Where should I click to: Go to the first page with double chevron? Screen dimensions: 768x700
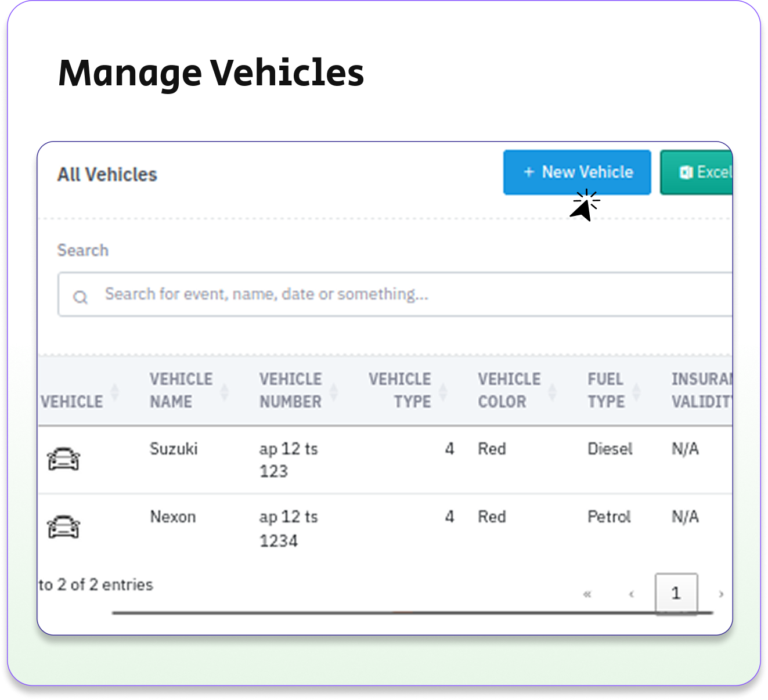(x=587, y=594)
